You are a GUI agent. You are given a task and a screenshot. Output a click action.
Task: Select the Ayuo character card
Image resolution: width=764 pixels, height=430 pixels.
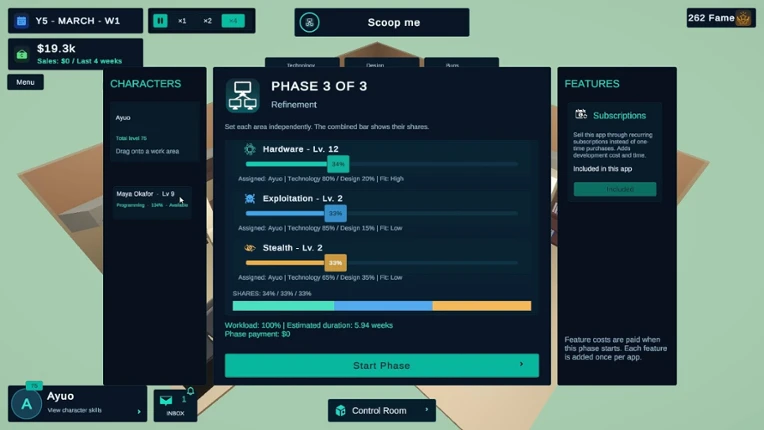click(155, 131)
